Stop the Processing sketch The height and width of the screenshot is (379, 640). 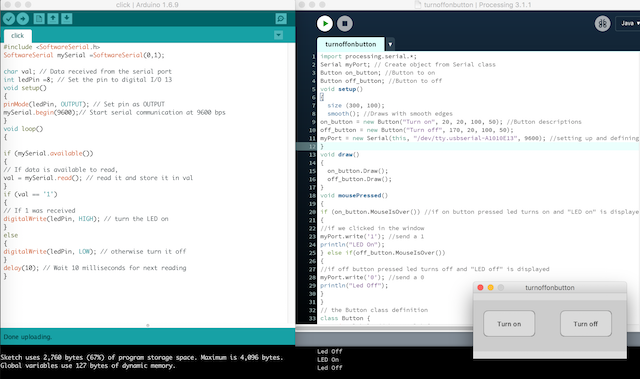(x=345, y=24)
